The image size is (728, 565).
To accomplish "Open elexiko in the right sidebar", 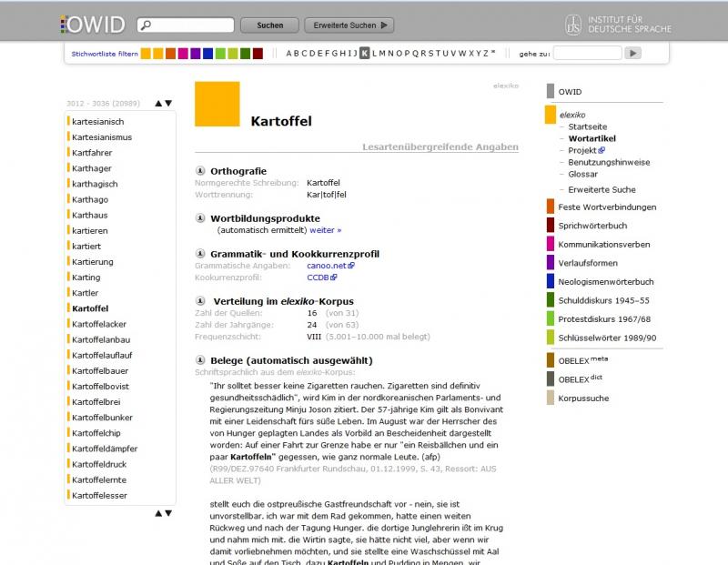I will tap(572, 115).
